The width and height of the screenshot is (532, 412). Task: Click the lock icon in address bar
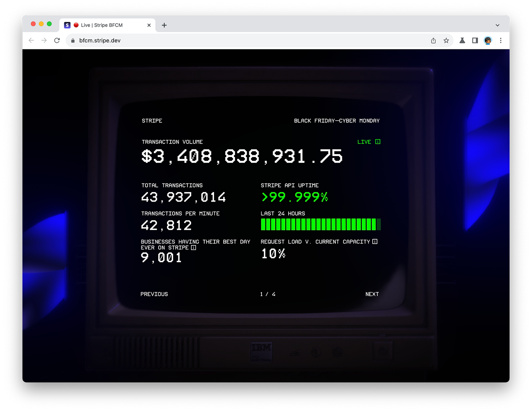[x=73, y=41]
